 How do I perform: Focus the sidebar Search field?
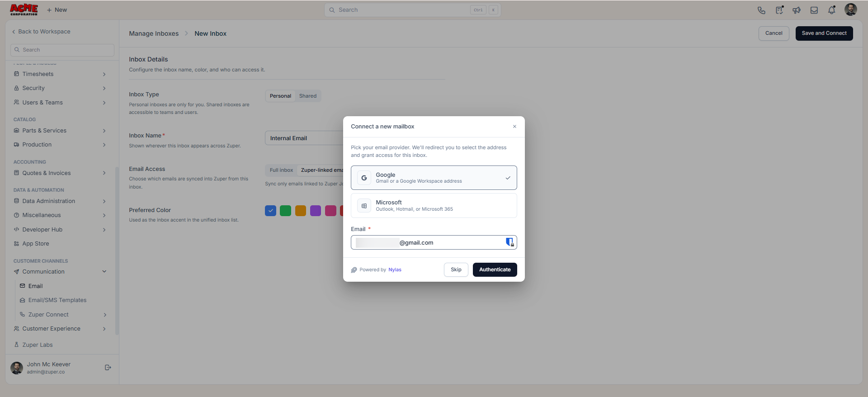click(62, 50)
